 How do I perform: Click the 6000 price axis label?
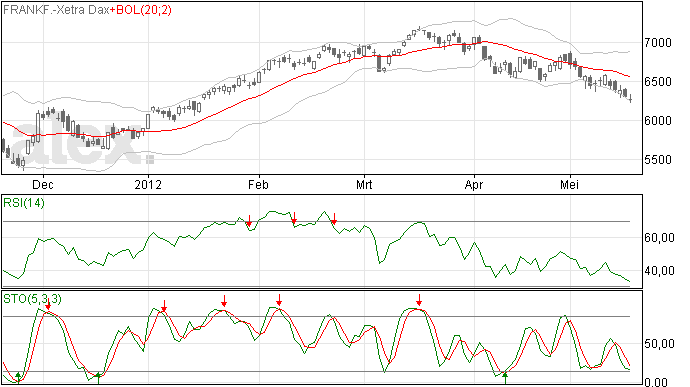658,121
